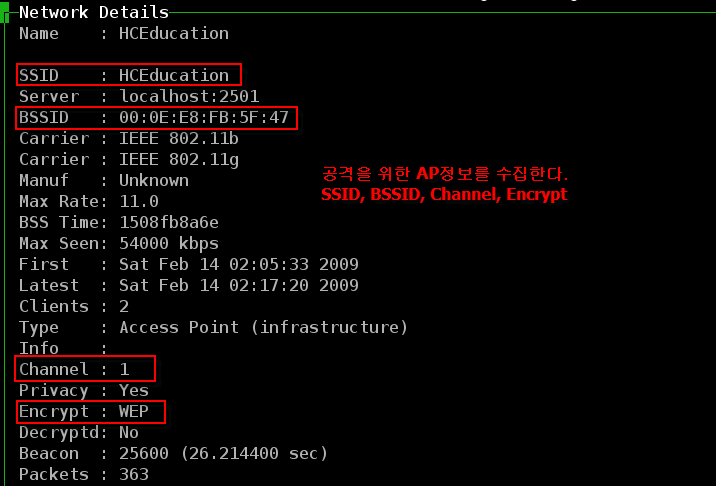Click the BSS Time 1508fb8a6e line

(x=119, y=222)
